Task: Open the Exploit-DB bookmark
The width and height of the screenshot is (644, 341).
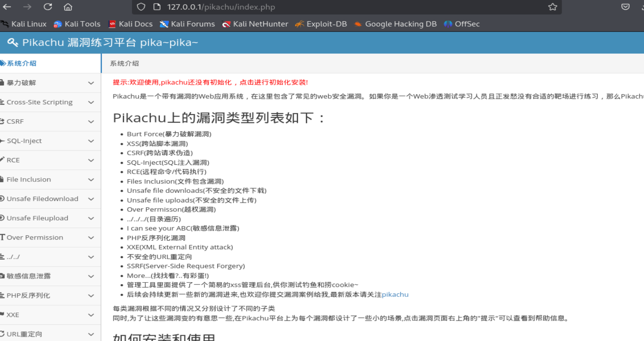Action: [321, 24]
